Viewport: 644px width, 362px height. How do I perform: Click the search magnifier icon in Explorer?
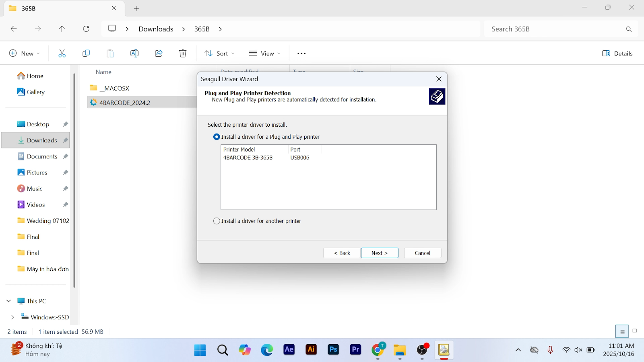(629, 29)
